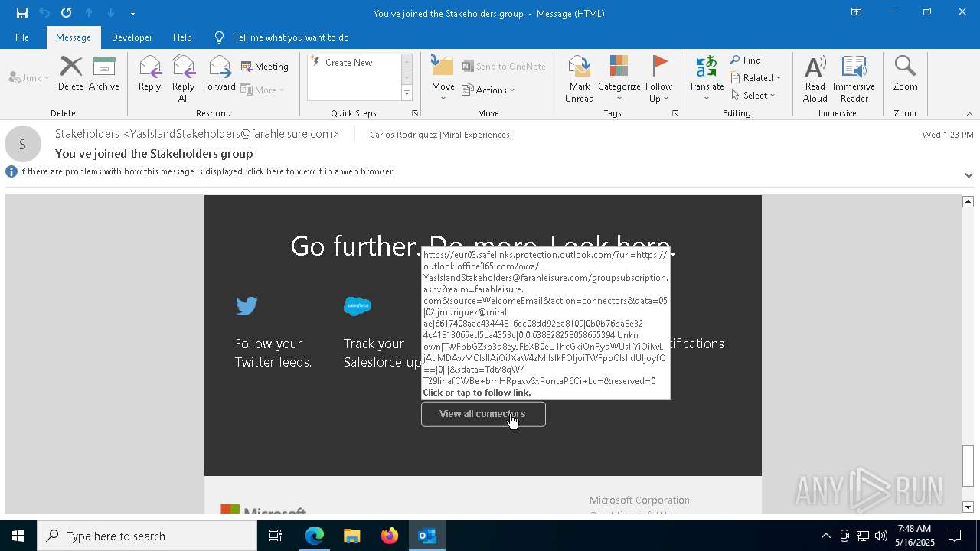Expand the Quick Steps gallery
Viewport: 980px width, 551px height.
click(x=407, y=93)
